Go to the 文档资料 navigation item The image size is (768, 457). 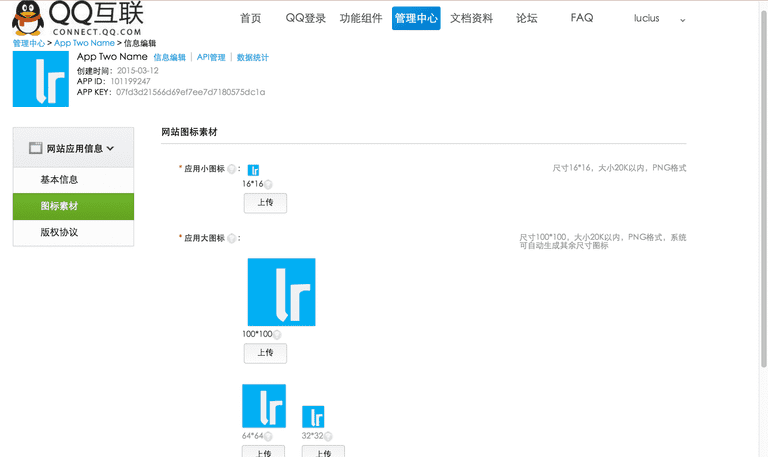[x=471, y=19]
